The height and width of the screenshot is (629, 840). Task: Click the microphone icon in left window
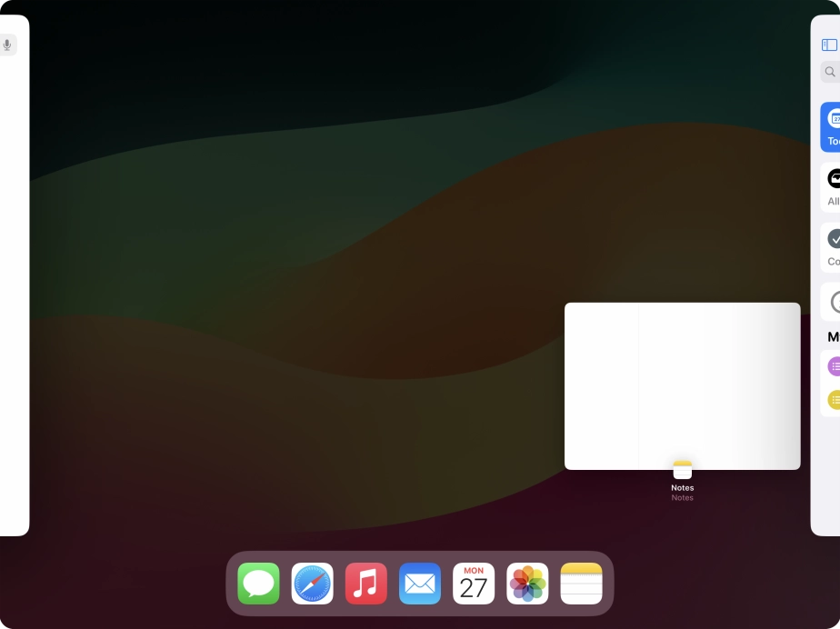pos(7,45)
